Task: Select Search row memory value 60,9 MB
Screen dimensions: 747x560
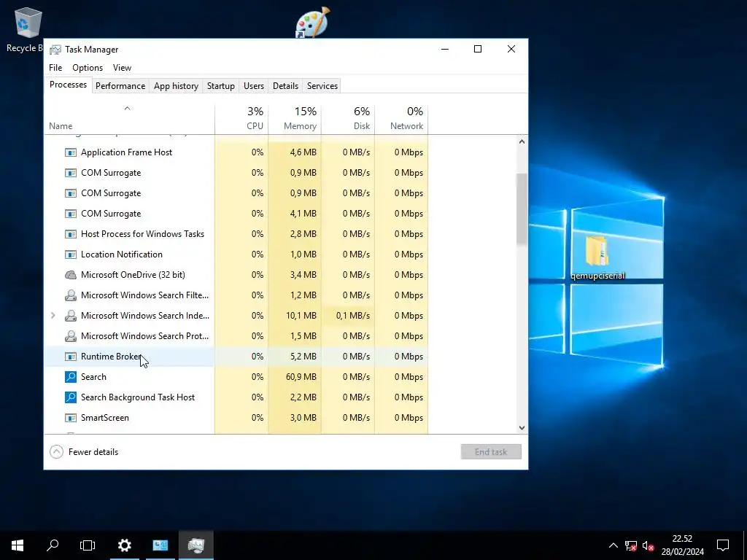Action: [x=301, y=377]
